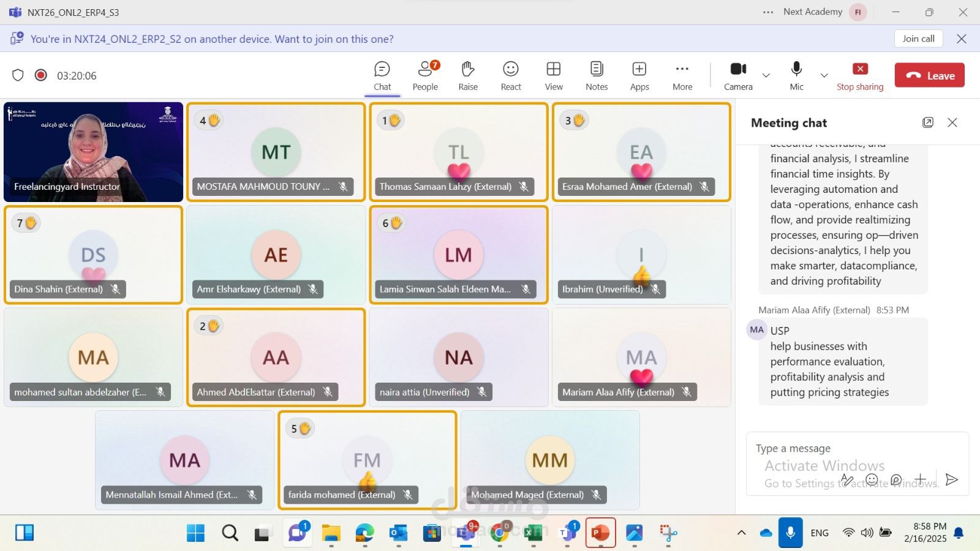Screen dimensions: 980x551
Task: Send the chat message
Action: tap(951, 479)
